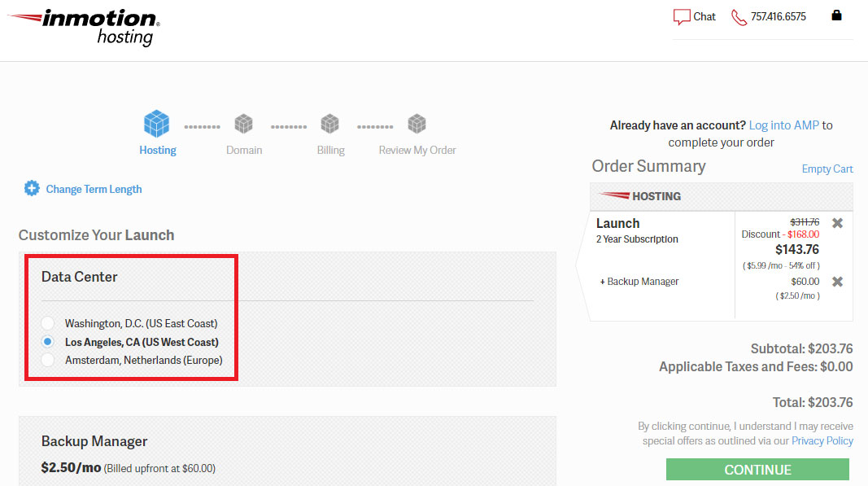Click the black padlock icon
868x486 pixels.
(x=836, y=15)
